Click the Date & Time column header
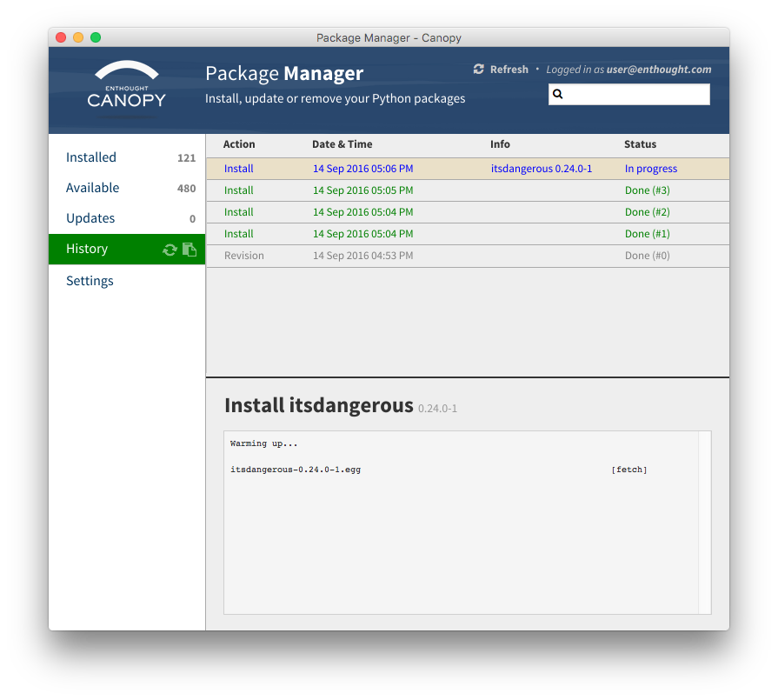The height and width of the screenshot is (700, 778). [342, 144]
